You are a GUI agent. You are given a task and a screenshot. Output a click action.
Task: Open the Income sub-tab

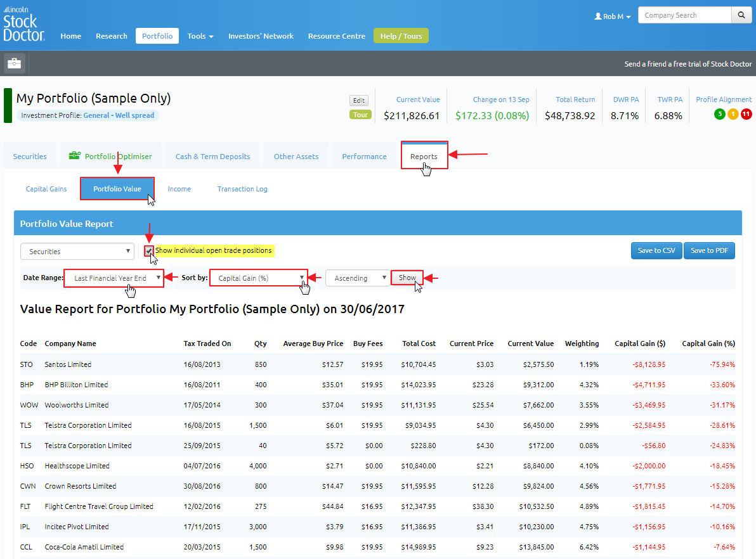[x=179, y=189]
